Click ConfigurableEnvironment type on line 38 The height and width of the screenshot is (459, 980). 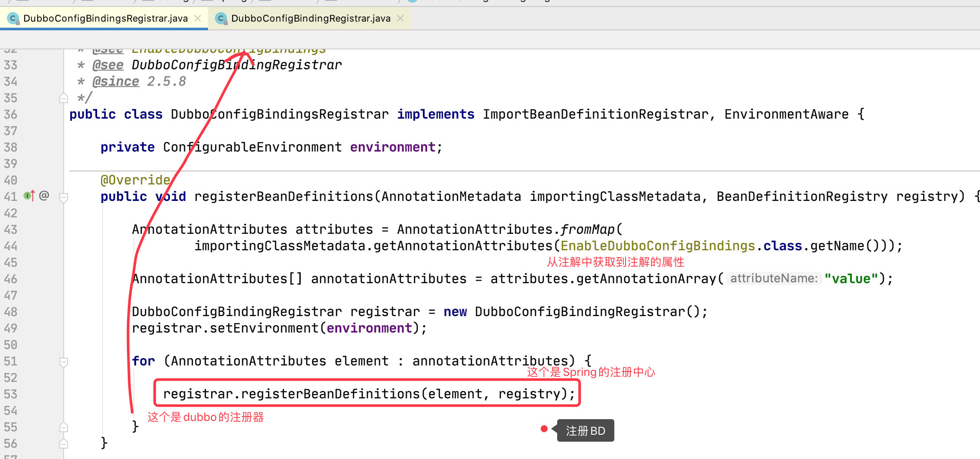[252, 147]
